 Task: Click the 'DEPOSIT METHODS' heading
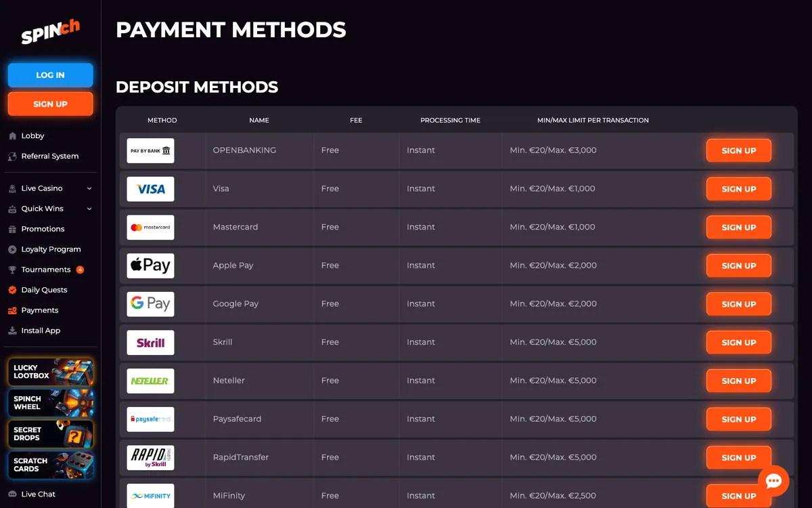tap(197, 87)
